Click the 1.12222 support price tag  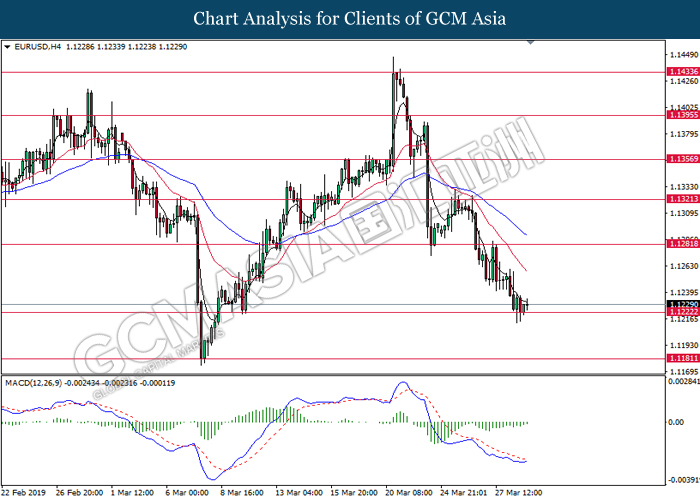click(x=683, y=312)
